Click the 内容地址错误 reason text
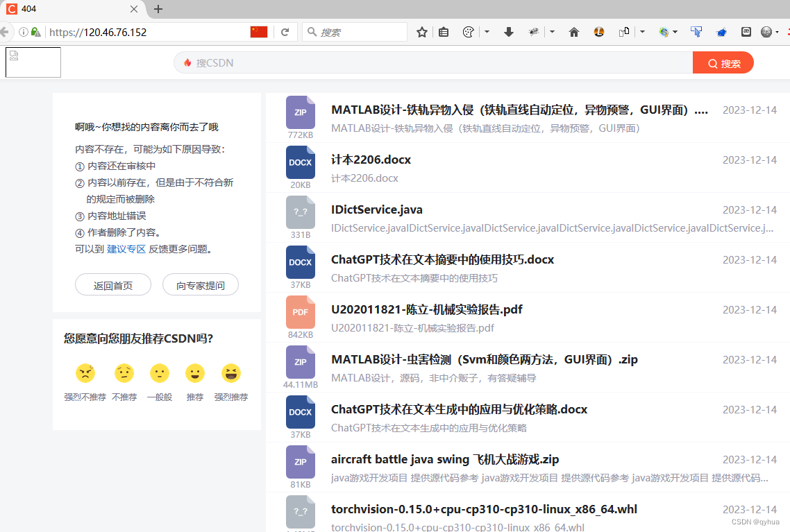790x532 pixels. click(x=117, y=216)
